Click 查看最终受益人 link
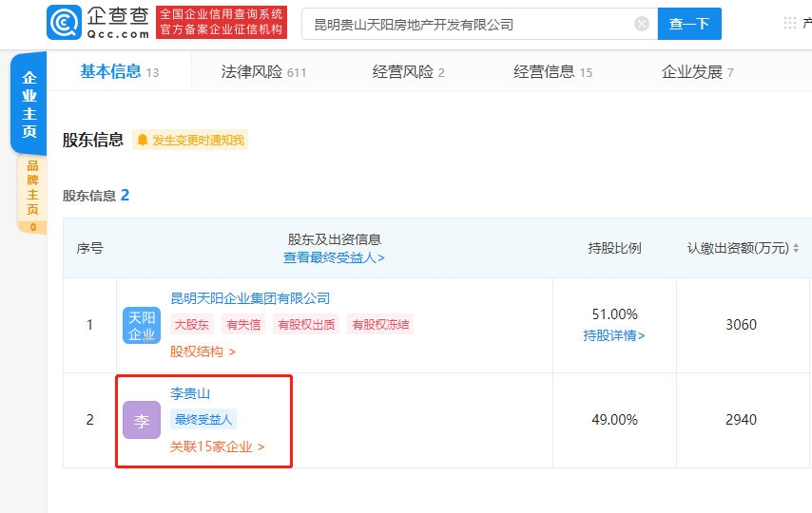This screenshot has width=812, height=513. pyautogui.click(x=334, y=257)
